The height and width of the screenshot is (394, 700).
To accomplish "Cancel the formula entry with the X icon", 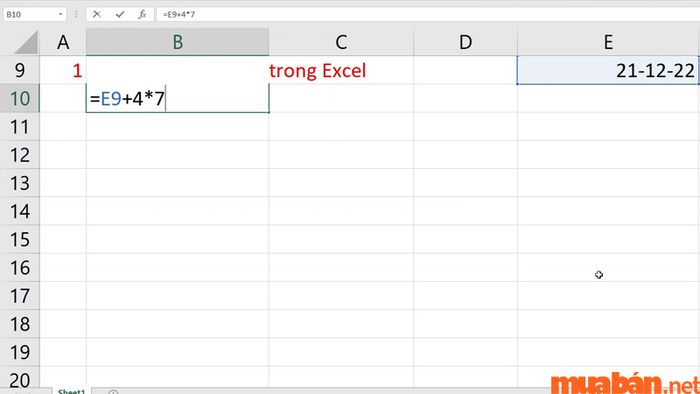I will click(x=96, y=14).
